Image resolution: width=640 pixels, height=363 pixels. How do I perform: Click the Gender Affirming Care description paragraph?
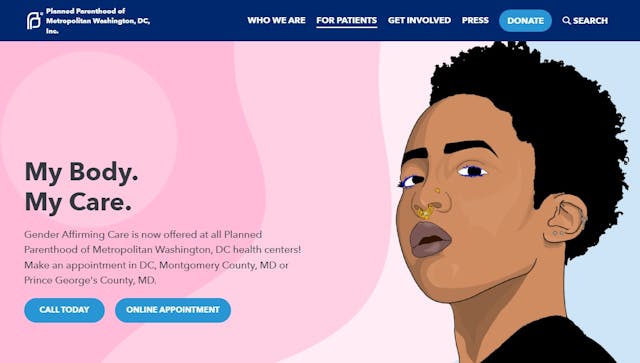pyautogui.click(x=162, y=257)
